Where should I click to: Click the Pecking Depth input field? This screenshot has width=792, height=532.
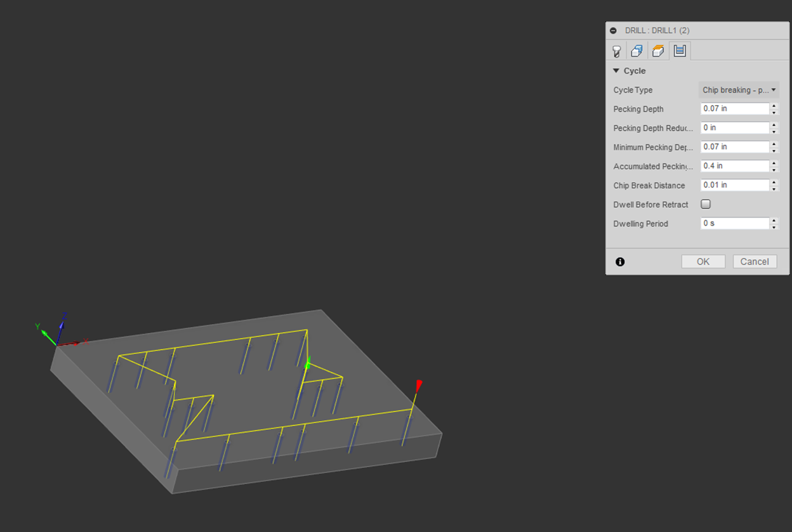point(734,108)
